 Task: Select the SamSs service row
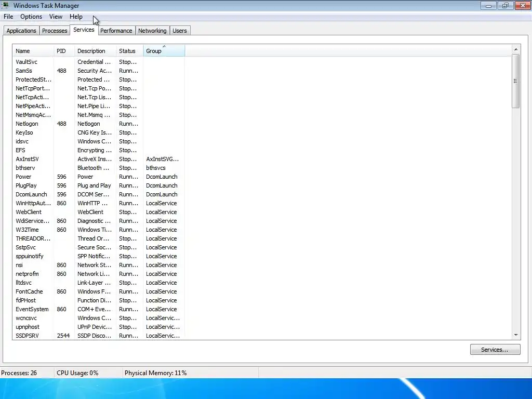click(x=98, y=71)
